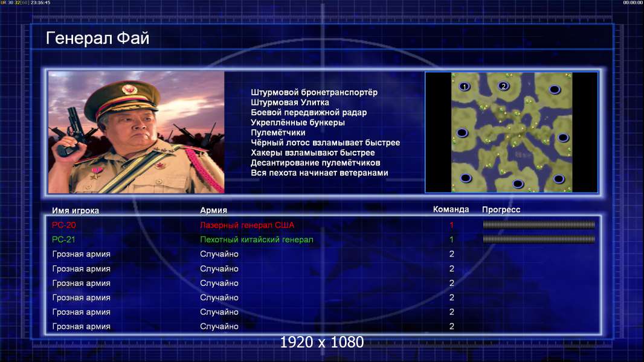The width and height of the screenshot is (644, 362).
Task: Pick the empty start slot at the minimap's bottom center
Action: coord(518,183)
